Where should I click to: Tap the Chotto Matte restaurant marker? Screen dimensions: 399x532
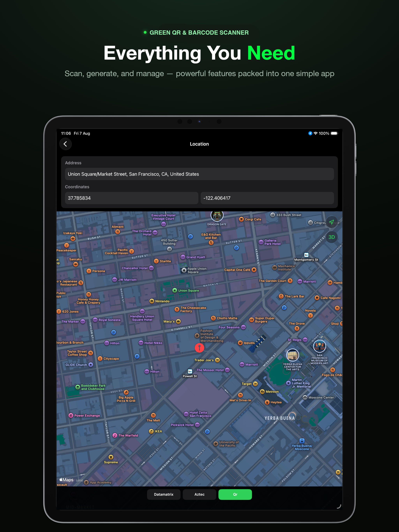213,318
